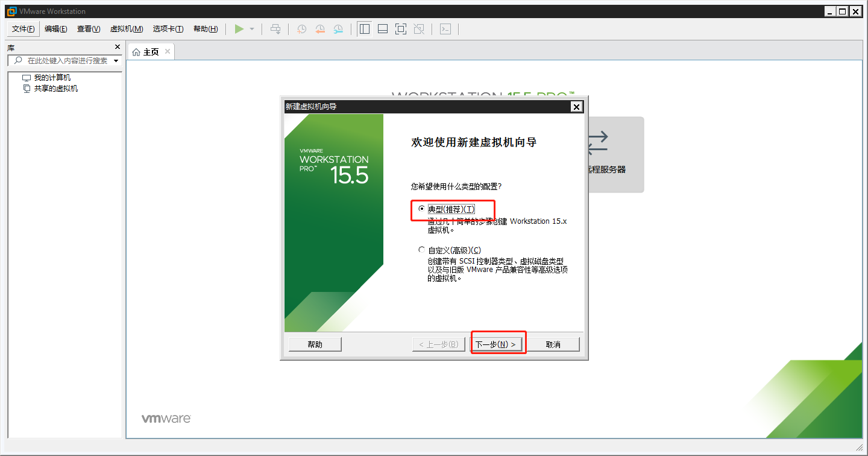This screenshot has width=868, height=456.
Task: Close the 主页 tab
Action: [168, 52]
